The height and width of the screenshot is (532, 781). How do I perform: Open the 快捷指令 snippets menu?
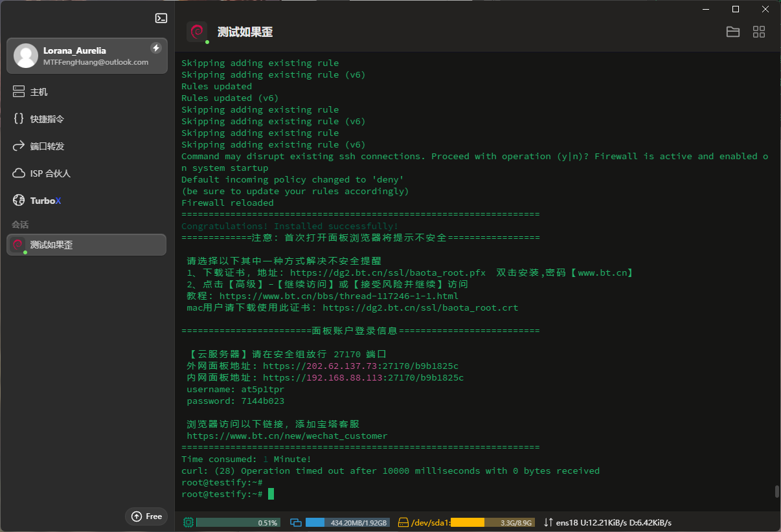tap(47, 119)
